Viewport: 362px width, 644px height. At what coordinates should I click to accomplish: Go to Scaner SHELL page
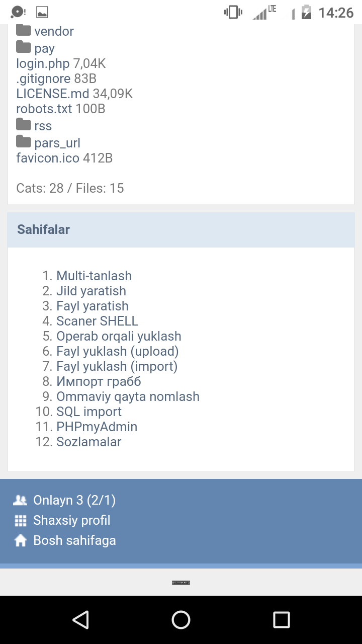[x=97, y=321]
